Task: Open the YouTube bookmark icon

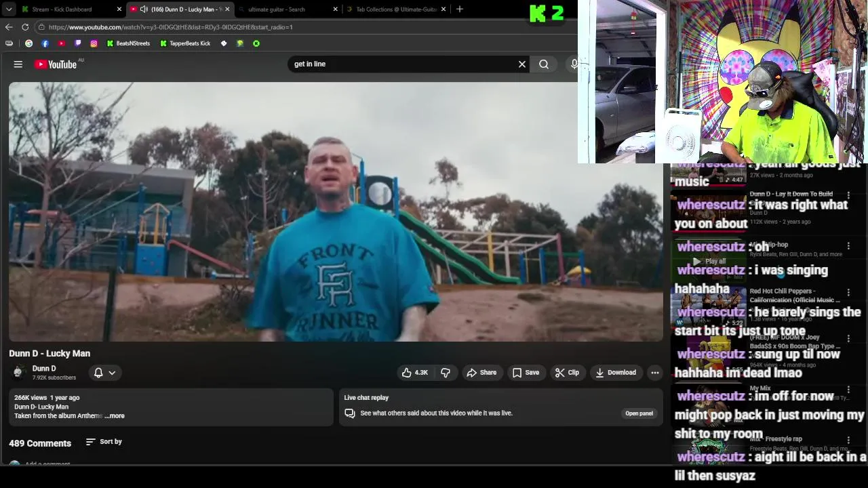Action: [x=61, y=43]
